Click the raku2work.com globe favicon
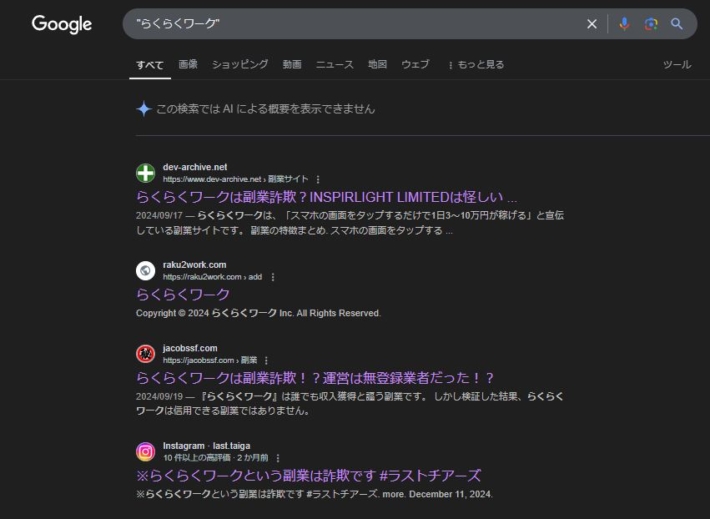This screenshot has height=519, width=710. tap(145, 271)
